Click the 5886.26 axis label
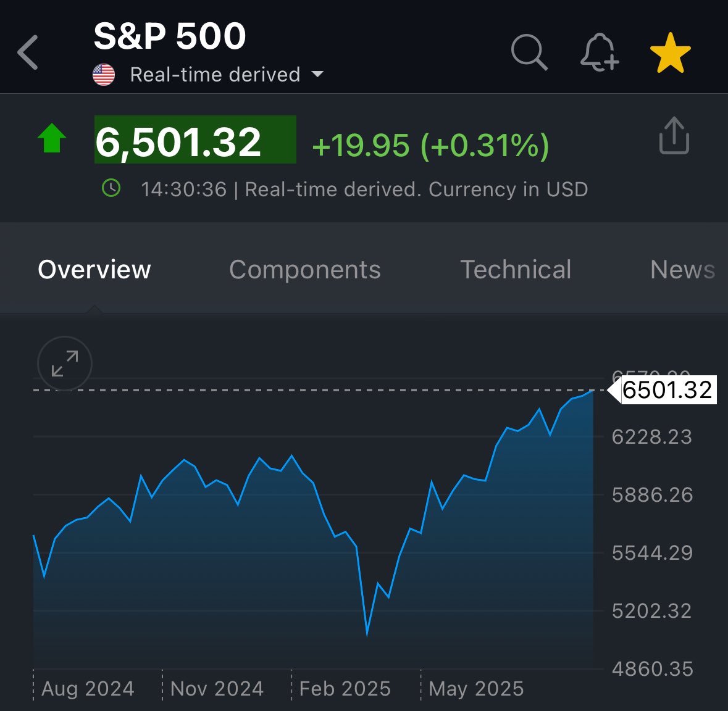Image resolution: width=728 pixels, height=711 pixels. coord(652,495)
